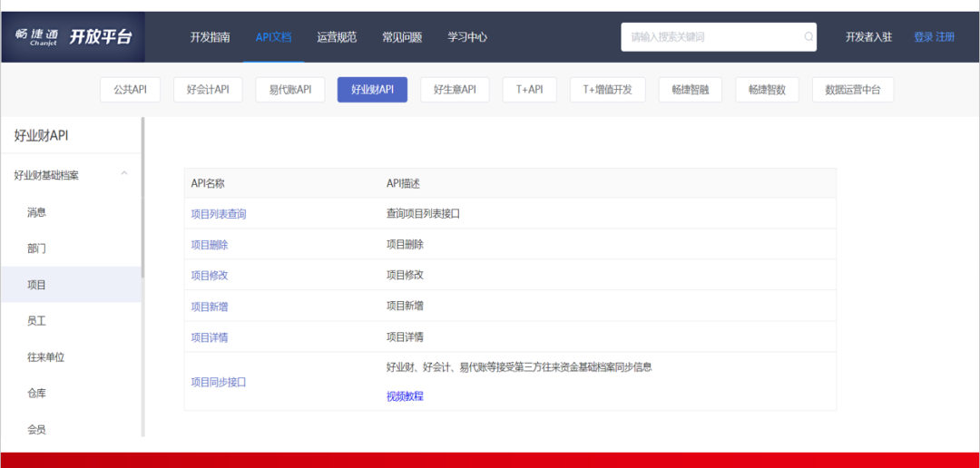Collapse the 好业财基础档案 section chevron
The height and width of the screenshot is (468, 980).
pyautogui.click(x=124, y=173)
